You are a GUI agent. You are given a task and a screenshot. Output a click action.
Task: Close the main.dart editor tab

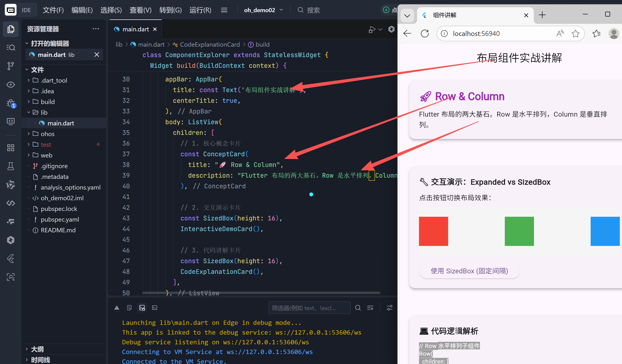(155, 29)
